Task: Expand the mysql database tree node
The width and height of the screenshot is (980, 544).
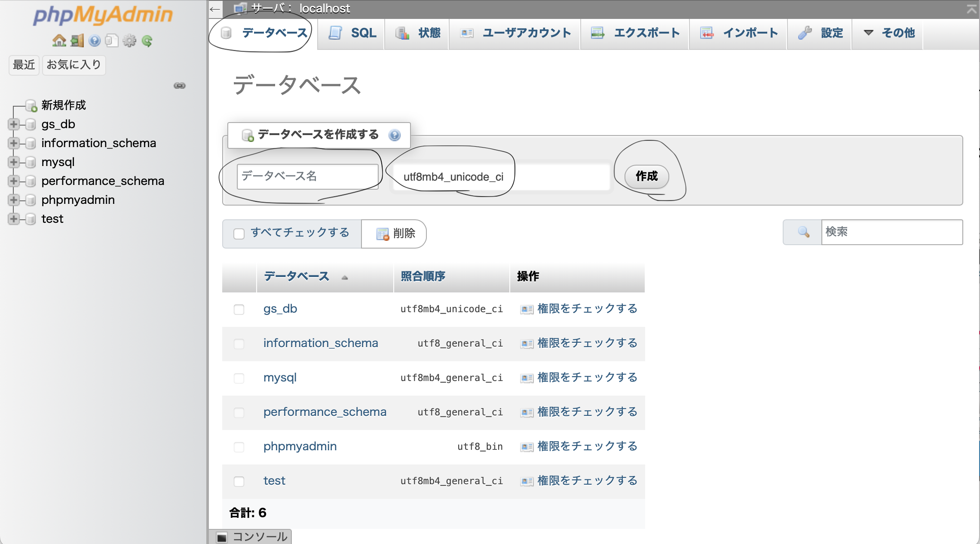Action: (x=13, y=162)
